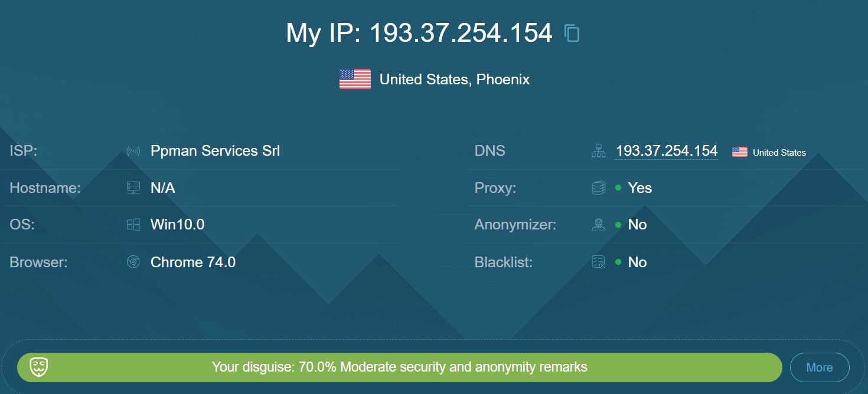Click the Blacklist checklist icon
868x394 pixels.
point(599,262)
